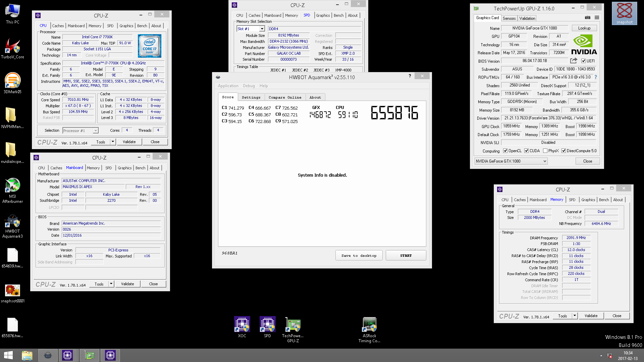644x362 pixels.
Task: Toggle OpenCL checkbox in GPU-Z
Action: point(505,151)
